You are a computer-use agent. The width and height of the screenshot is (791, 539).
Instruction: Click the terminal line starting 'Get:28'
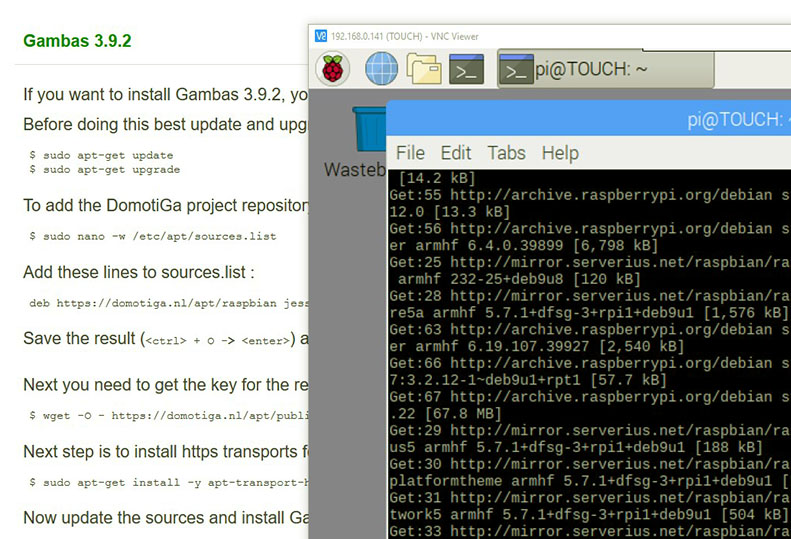[x=590, y=296]
